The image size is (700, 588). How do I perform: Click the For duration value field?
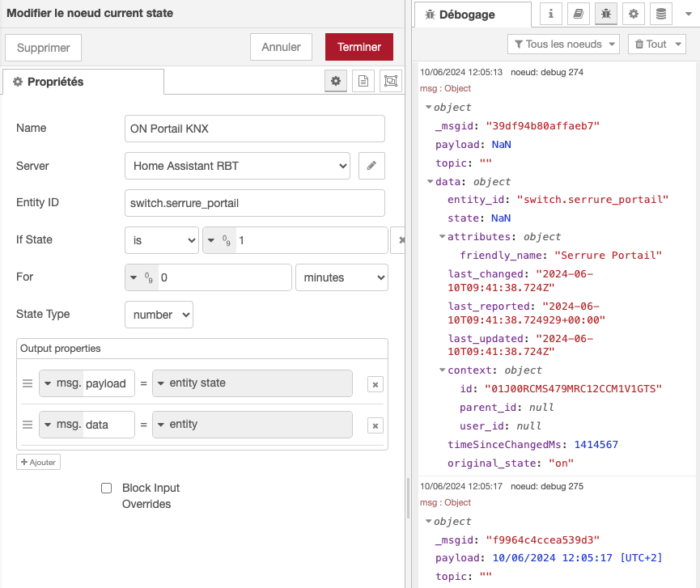[x=224, y=277]
